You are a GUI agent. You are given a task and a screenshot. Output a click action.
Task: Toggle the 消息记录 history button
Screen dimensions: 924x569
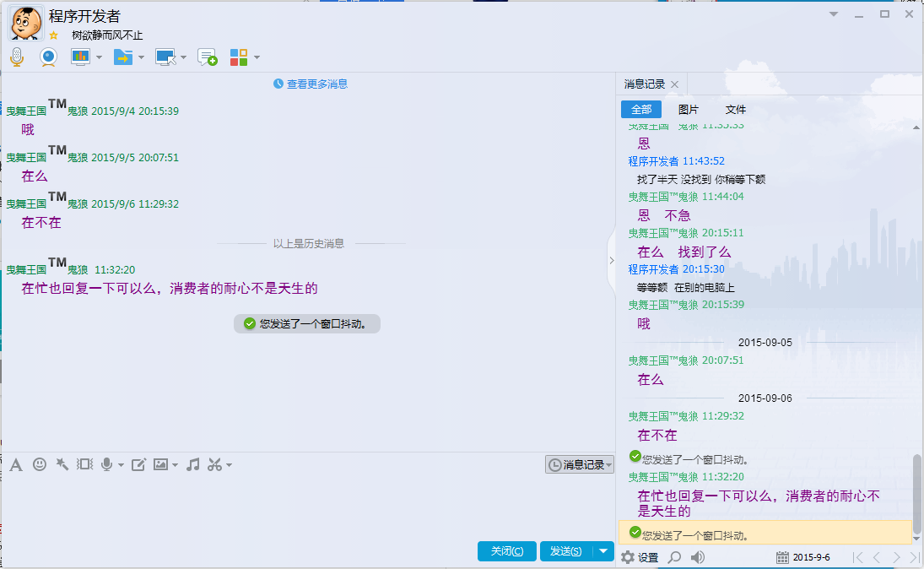(x=579, y=464)
